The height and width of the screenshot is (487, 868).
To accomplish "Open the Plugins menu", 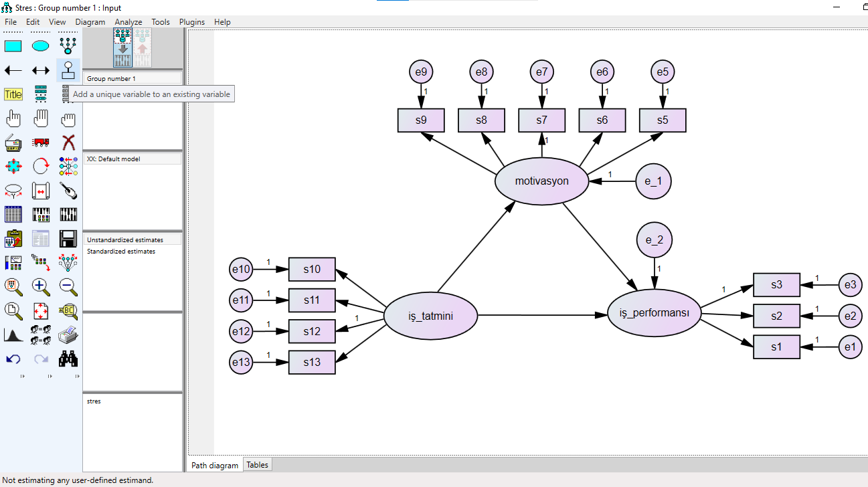I will coord(192,22).
